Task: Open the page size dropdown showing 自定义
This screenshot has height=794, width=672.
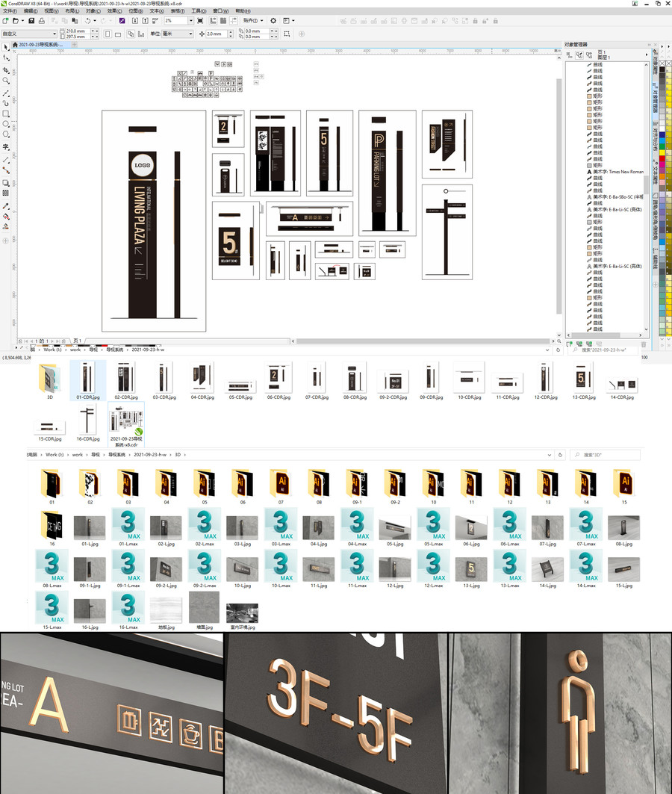Action: pos(29,34)
